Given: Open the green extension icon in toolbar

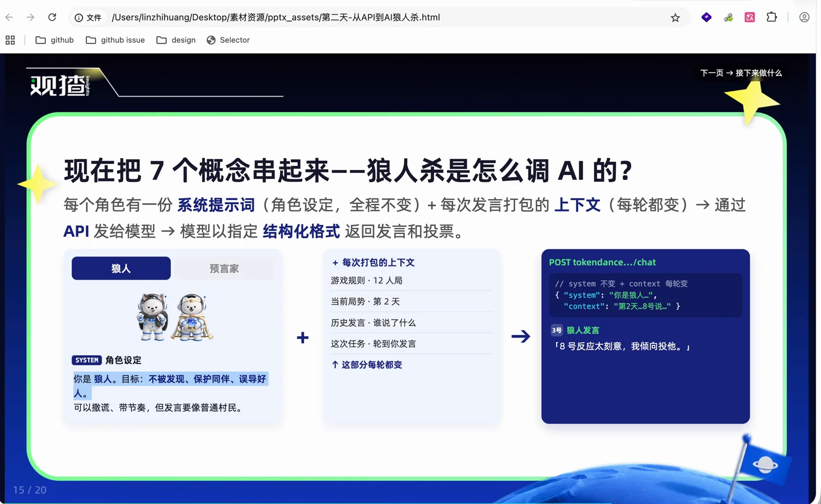Looking at the screenshot, I should click(728, 17).
